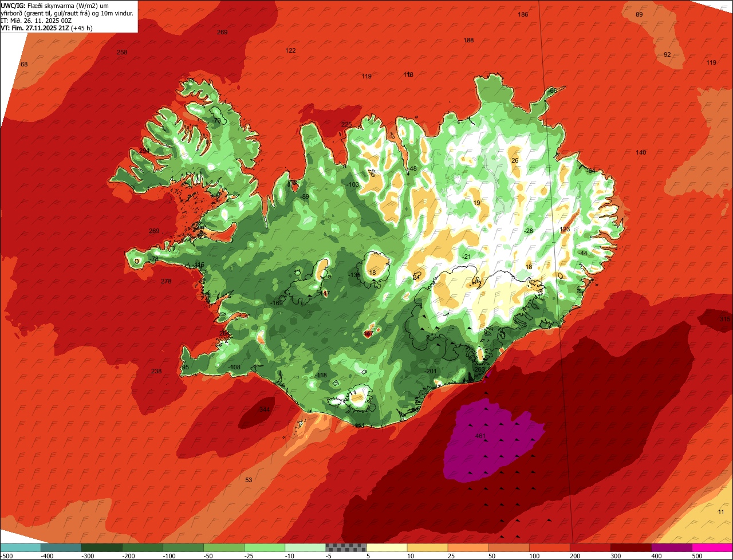Click the value -138 on the map

[355, 275]
